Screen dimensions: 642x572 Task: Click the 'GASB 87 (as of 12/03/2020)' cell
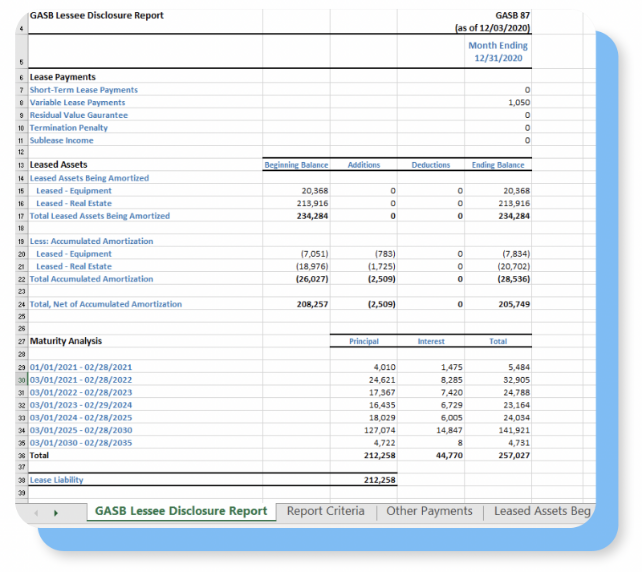(493, 22)
